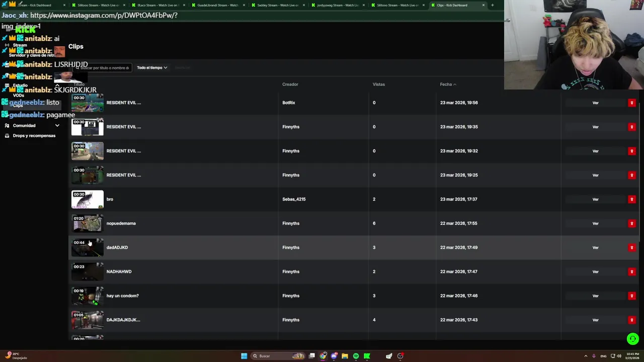Viewport: 644px width, 362px height.
Task: Click Ver for the 'hay un condom?' clip
Action: 595,296
